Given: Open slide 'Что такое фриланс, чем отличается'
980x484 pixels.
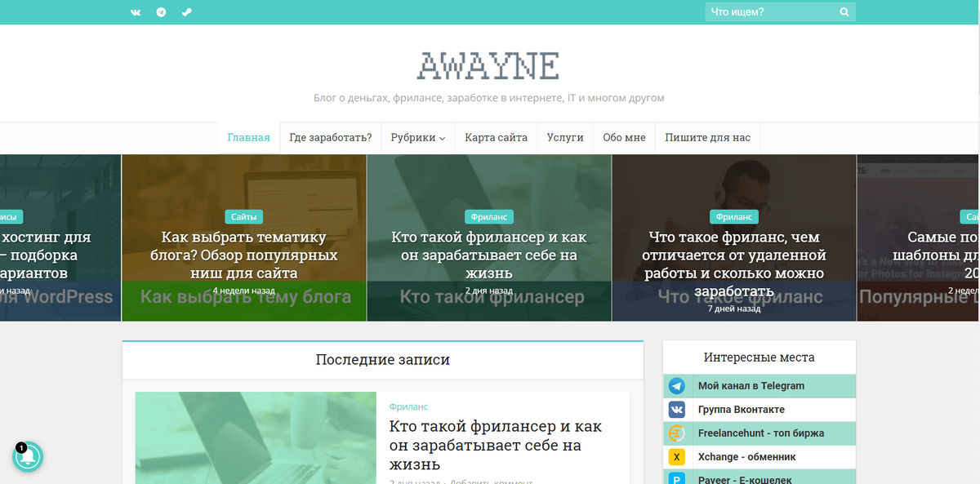Looking at the screenshot, I should pyautogui.click(x=733, y=264).
